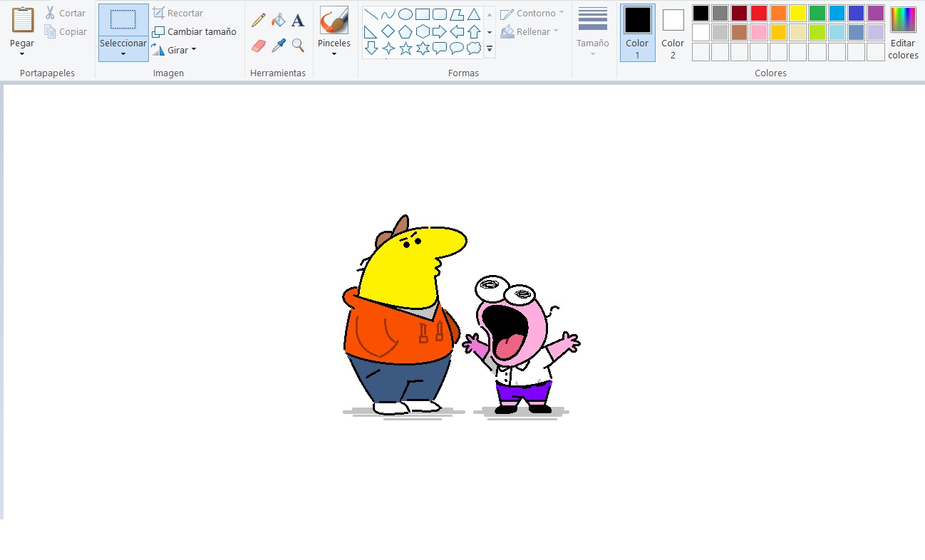
Task: Choose the Oval callout shape
Action: coord(457,48)
